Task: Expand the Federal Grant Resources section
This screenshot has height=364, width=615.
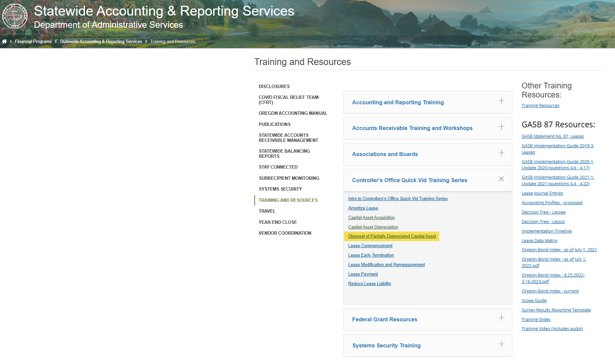Action: coord(384,320)
